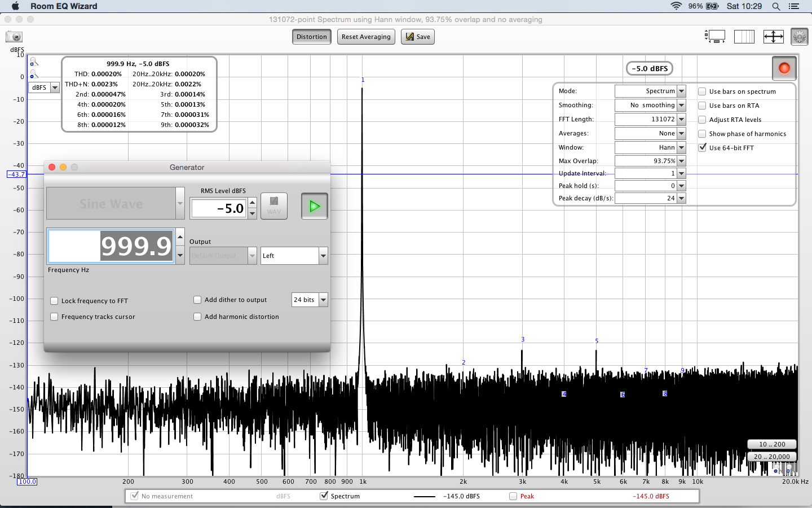Open the Room EQ Wizard menu
The height and width of the screenshot is (508, 812).
[x=64, y=6]
